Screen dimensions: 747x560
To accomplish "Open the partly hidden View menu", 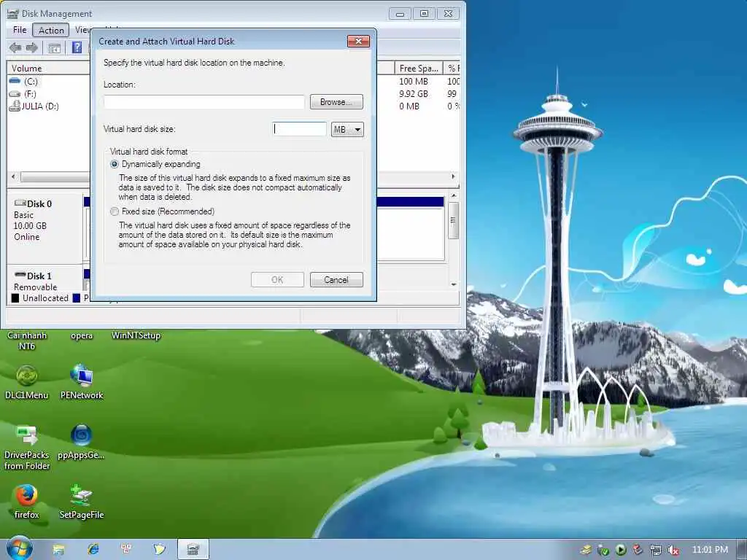I will (x=82, y=30).
